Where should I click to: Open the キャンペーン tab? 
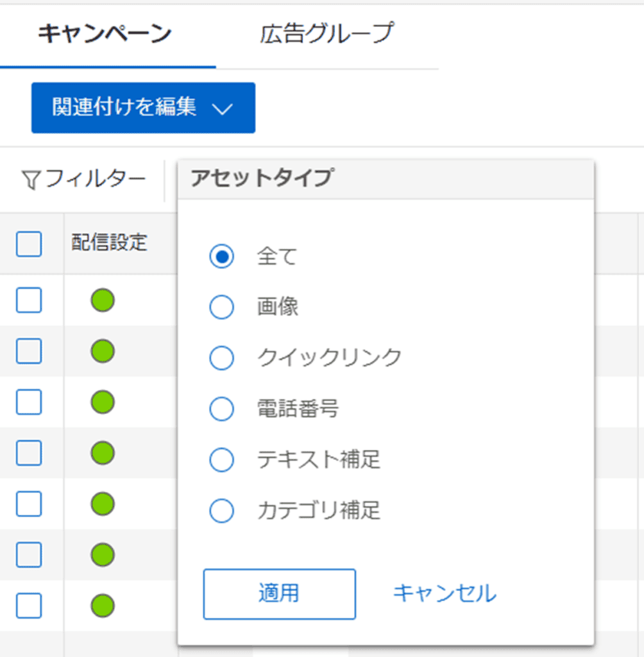coord(105,33)
